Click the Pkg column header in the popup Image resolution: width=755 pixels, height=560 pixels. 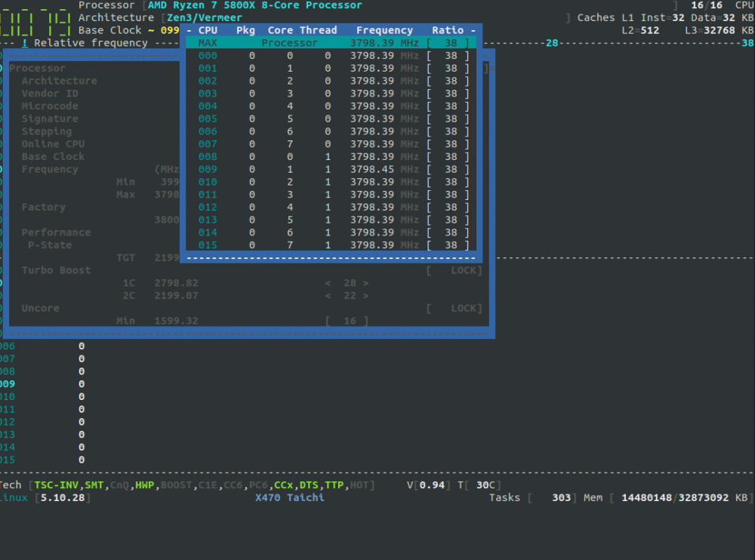[x=245, y=30]
